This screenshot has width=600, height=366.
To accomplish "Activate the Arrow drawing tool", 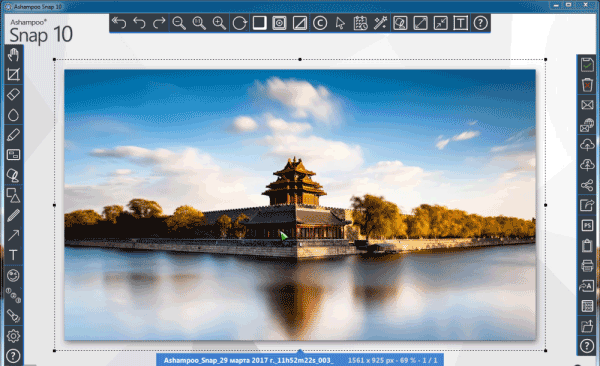I will point(13,235).
